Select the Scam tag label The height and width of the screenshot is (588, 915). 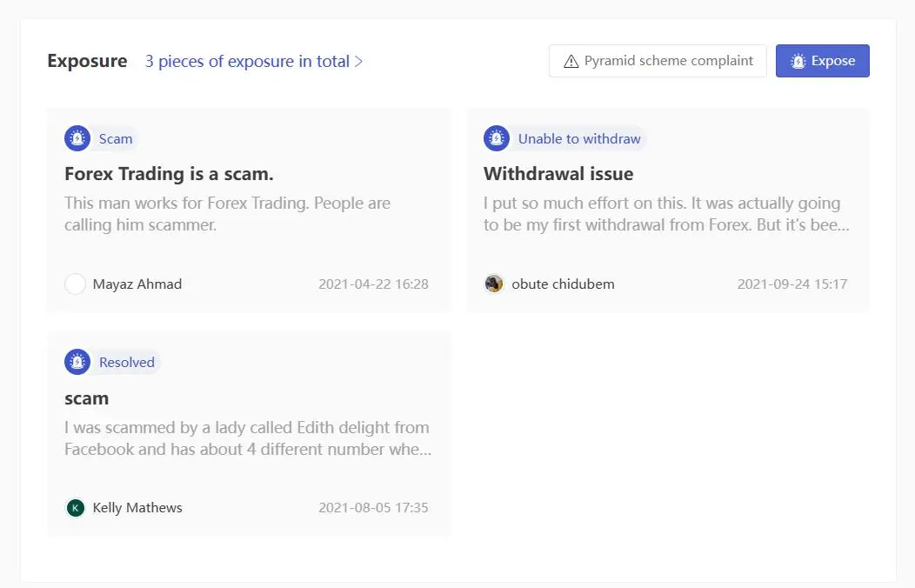coord(116,139)
